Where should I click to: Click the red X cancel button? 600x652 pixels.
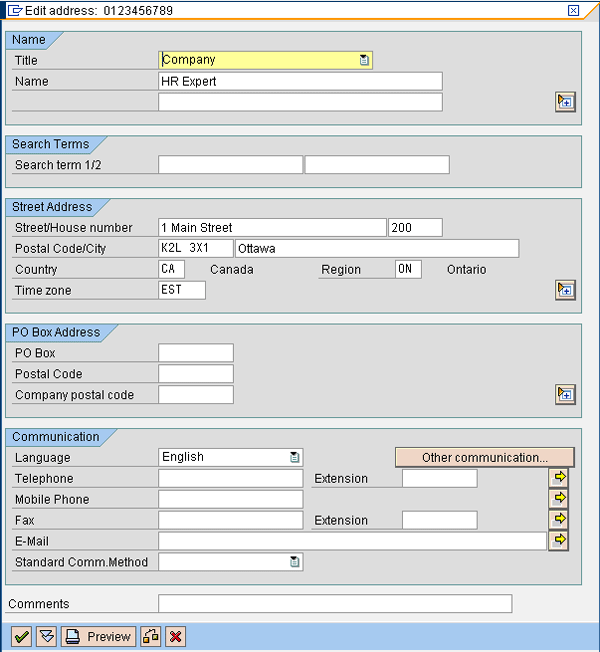click(175, 636)
